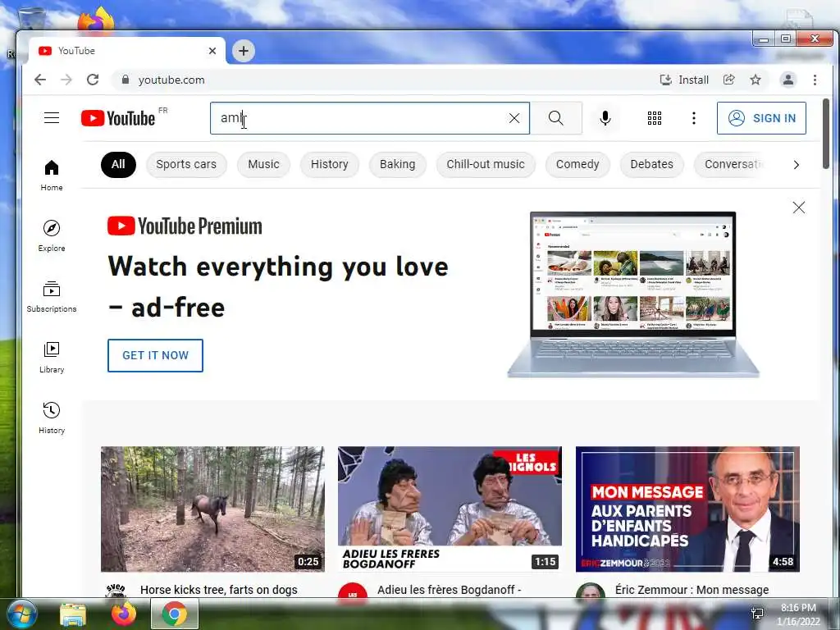The image size is (840, 630).
Task: Open YouTube settings three-dot menu
Action: [x=694, y=118]
